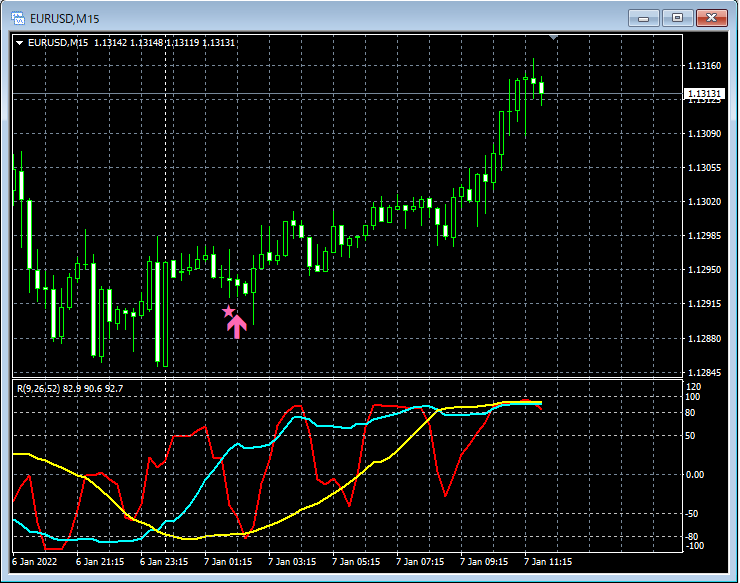Click the time label 7 Jan 05:15
Viewport: 740px width, 583px height.
[x=356, y=562]
